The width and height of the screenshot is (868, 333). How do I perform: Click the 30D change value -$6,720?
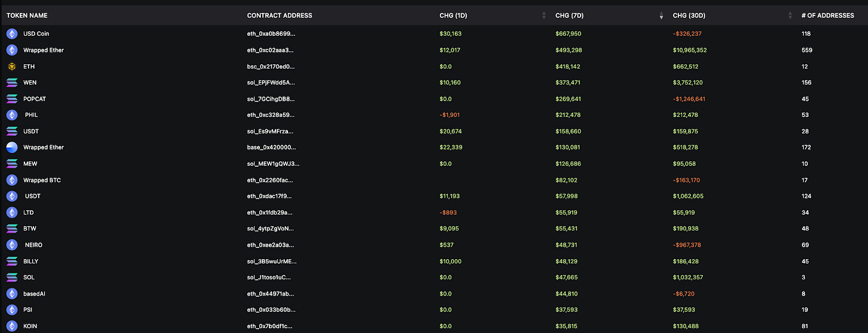point(684,294)
